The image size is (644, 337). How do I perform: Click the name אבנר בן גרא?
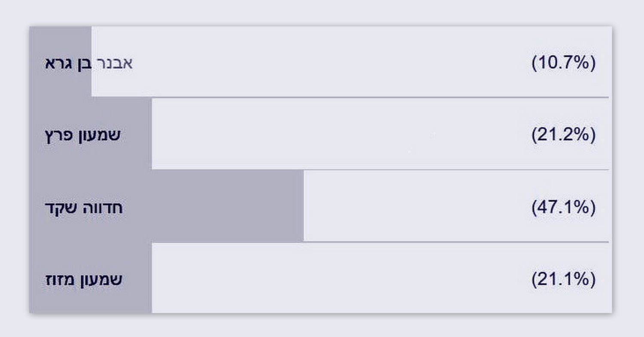(x=89, y=64)
